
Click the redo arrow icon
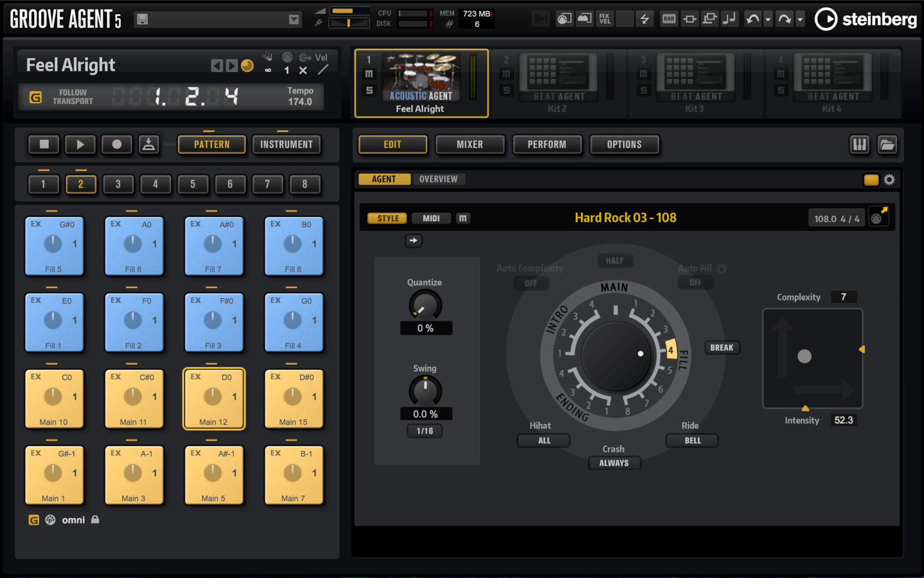point(784,19)
